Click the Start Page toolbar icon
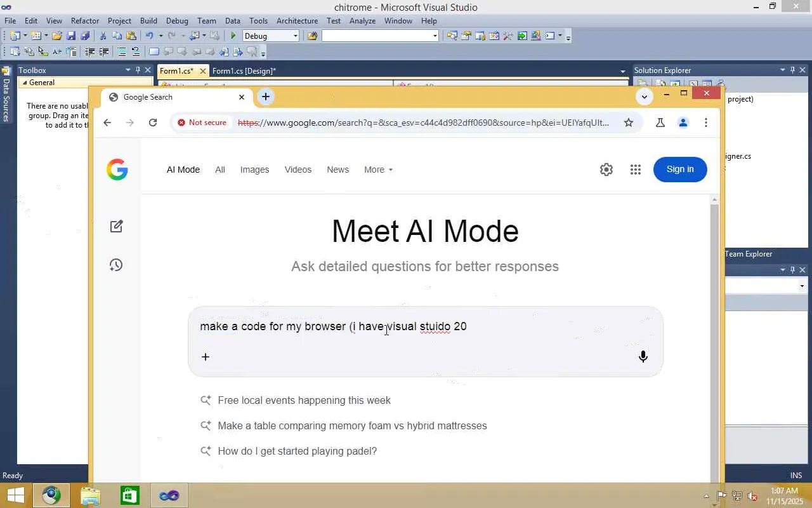812x508 pixels. tap(522, 36)
